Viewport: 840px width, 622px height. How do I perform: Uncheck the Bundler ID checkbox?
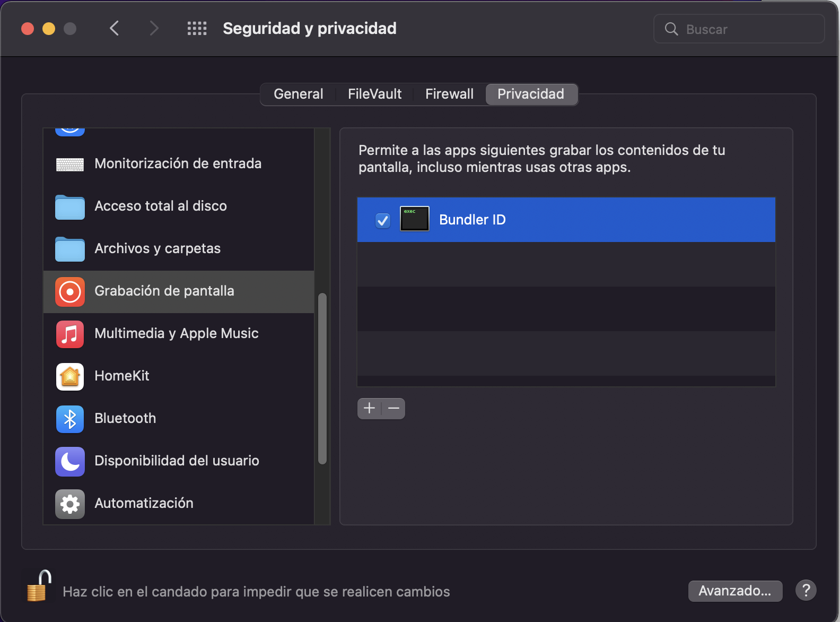click(x=382, y=220)
